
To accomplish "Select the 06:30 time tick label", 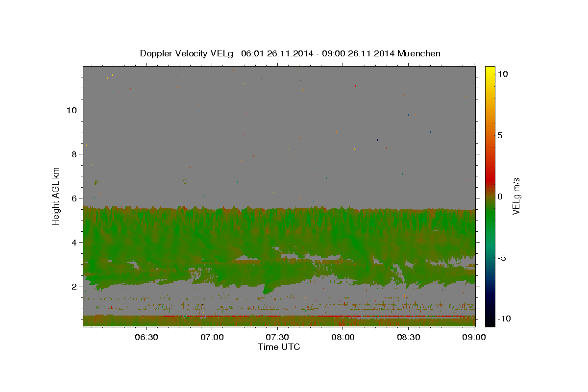I will click(147, 337).
